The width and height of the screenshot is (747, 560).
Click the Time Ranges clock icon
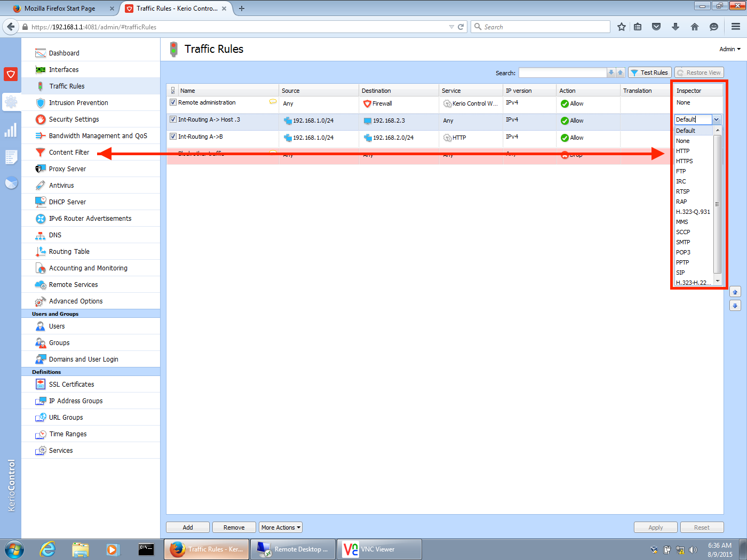pyautogui.click(x=41, y=434)
